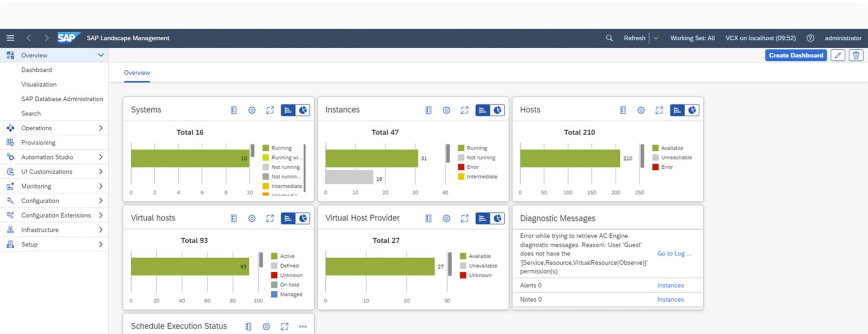Collapse the Overview section in the sidebar

coord(101,55)
